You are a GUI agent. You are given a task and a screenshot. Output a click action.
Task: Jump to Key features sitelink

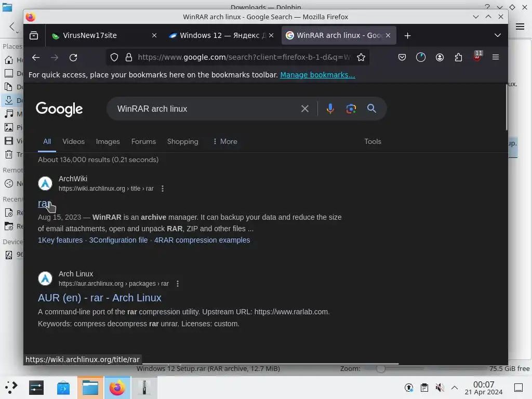[x=60, y=240]
